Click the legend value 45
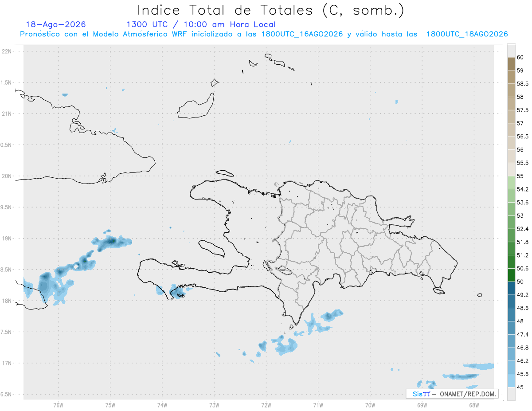The width and height of the screenshot is (532, 411). [x=520, y=388]
